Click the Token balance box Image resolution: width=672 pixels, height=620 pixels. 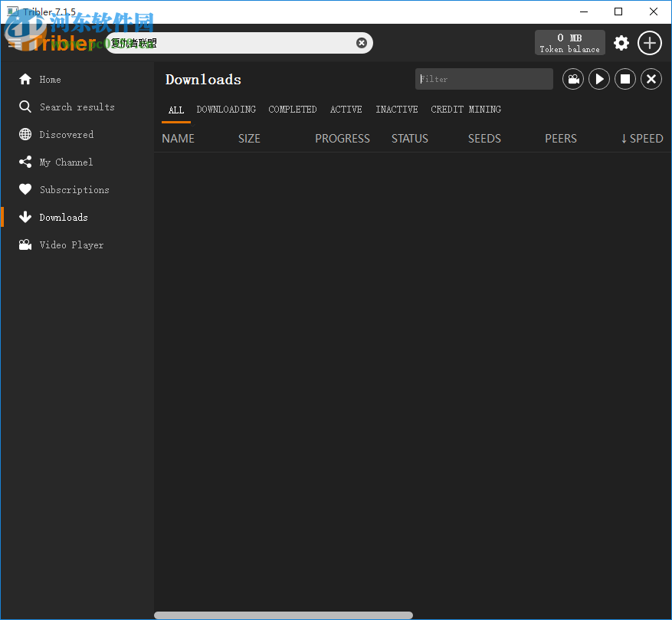click(569, 43)
